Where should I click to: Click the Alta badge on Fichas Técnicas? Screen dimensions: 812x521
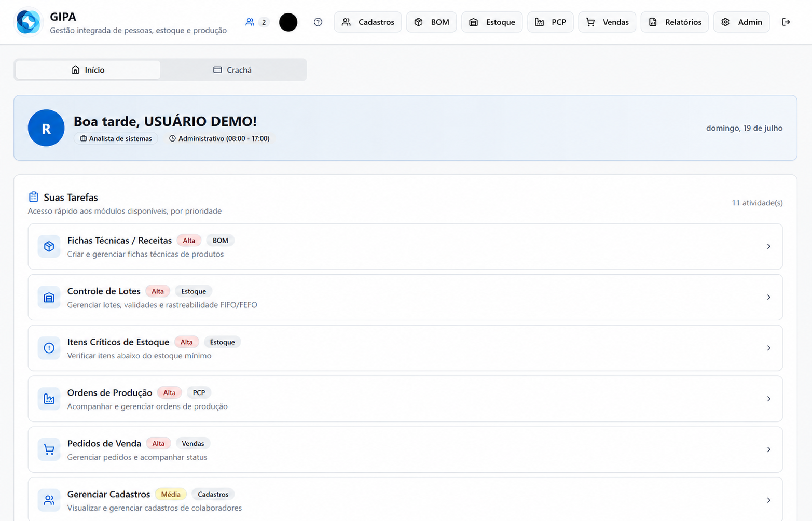(189, 241)
